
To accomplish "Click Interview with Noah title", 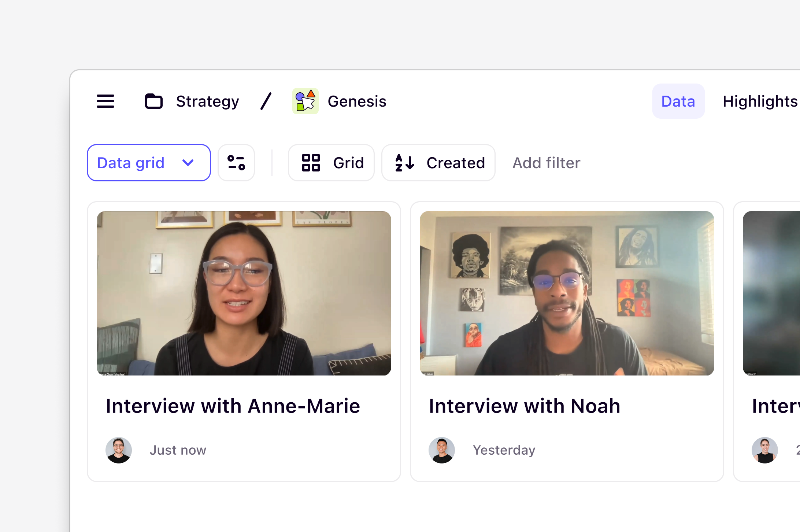I will (525, 406).
